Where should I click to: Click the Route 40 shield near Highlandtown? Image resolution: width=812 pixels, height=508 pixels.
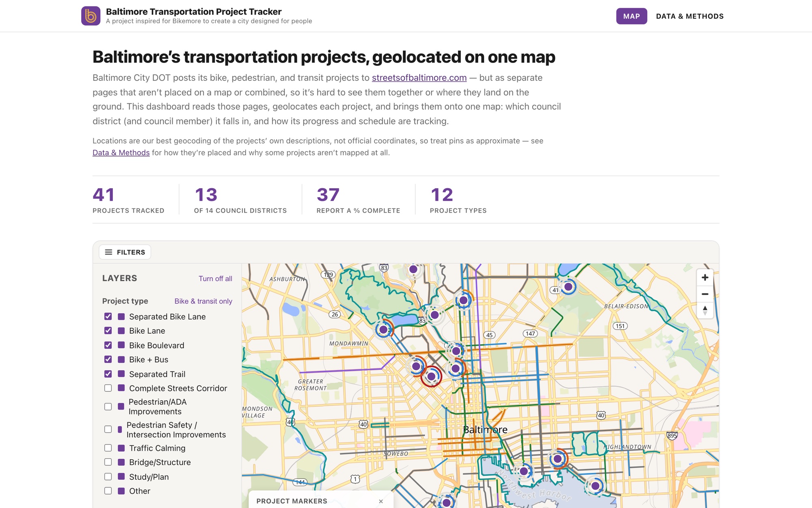tap(601, 415)
